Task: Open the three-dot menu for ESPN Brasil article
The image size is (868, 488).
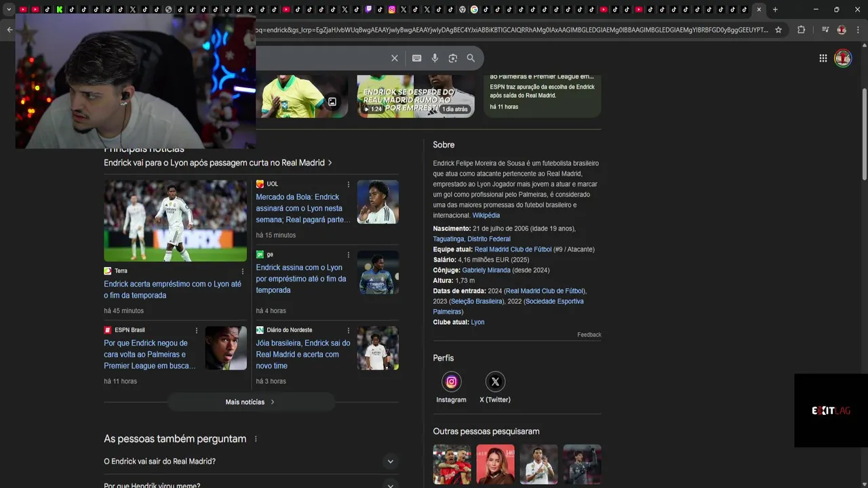Action: (x=197, y=331)
